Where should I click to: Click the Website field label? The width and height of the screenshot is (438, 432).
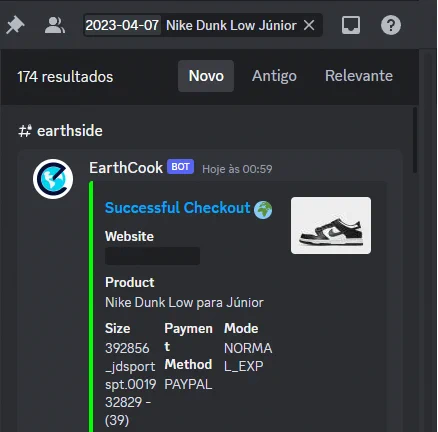tap(129, 236)
